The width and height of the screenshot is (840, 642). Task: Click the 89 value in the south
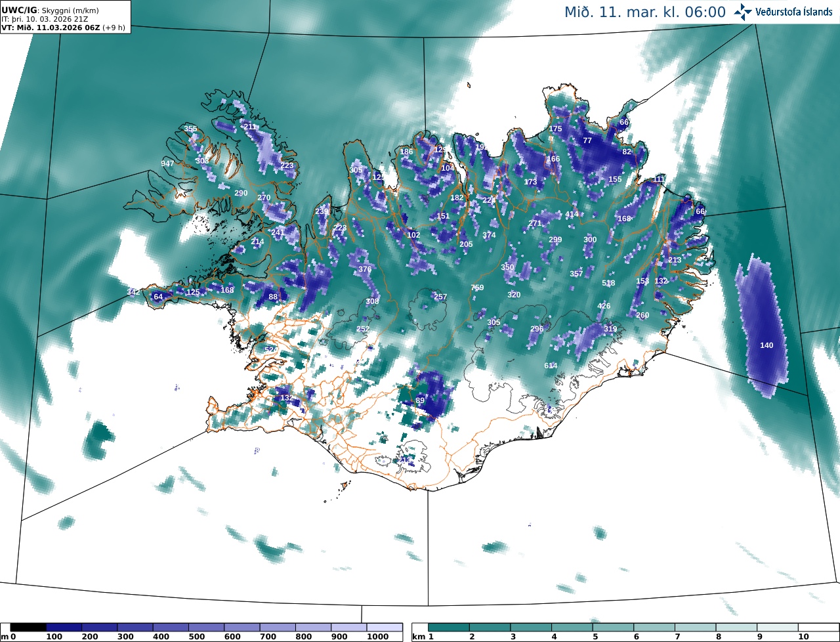coord(420,400)
